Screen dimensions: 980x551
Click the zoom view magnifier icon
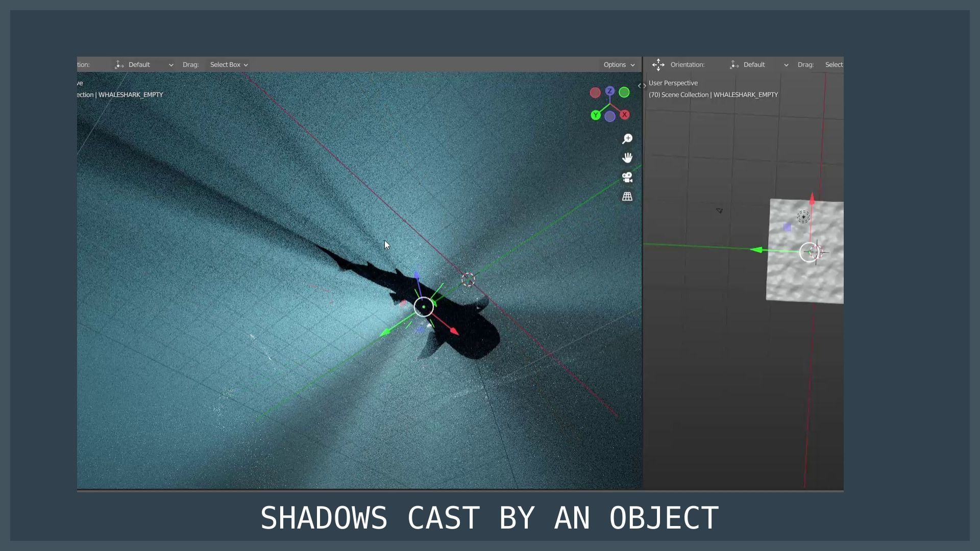coord(627,139)
